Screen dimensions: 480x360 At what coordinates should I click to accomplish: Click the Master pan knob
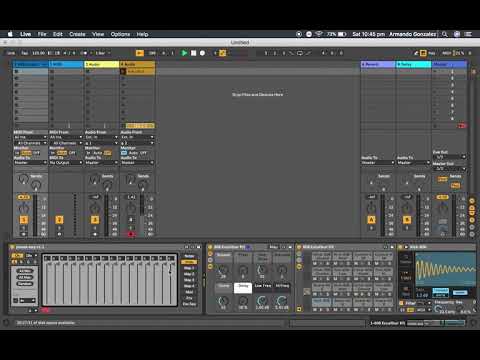pyautogui.click(x=442, y=209)
